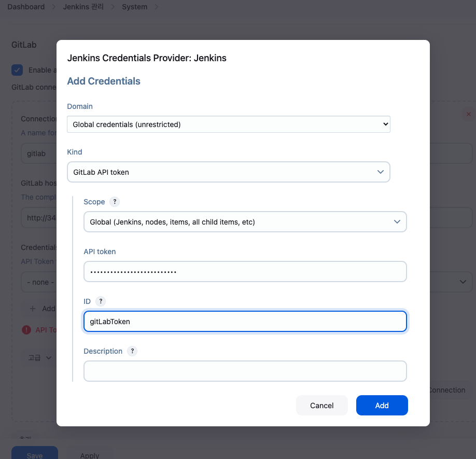
Task: Click the Description help question mark icon
Action: 132,351
